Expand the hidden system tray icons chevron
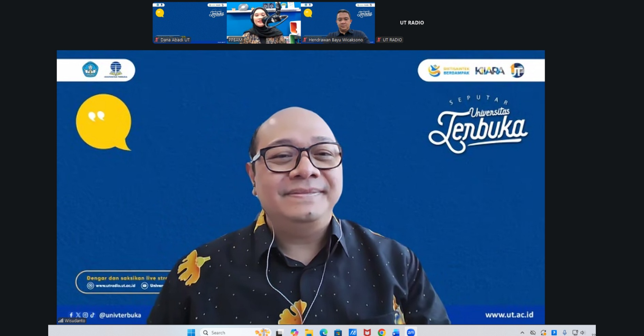Screen dimensions: 644x336 [522, 333]
